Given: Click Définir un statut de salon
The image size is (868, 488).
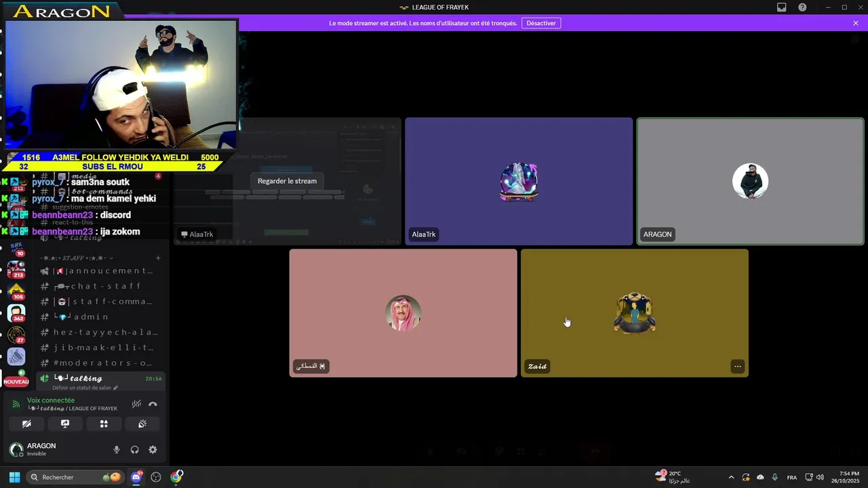Looking at the screenshot, I should (x=85, y=388).
